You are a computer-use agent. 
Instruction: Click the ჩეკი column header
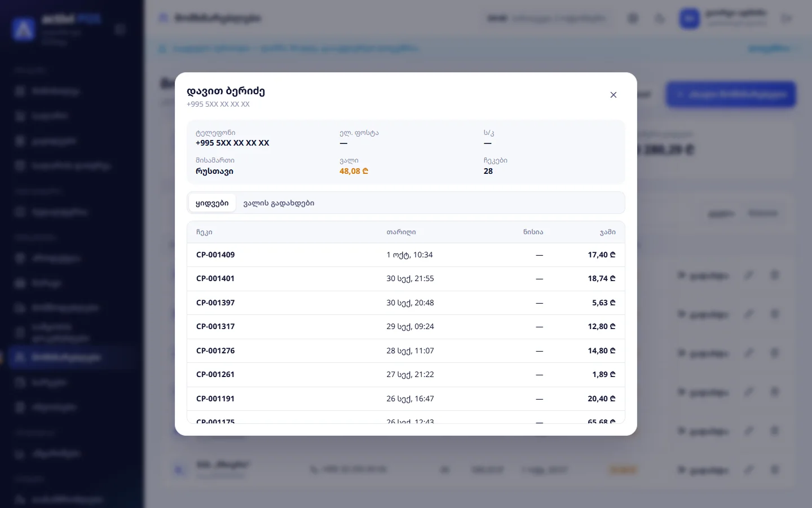[204, 232]
